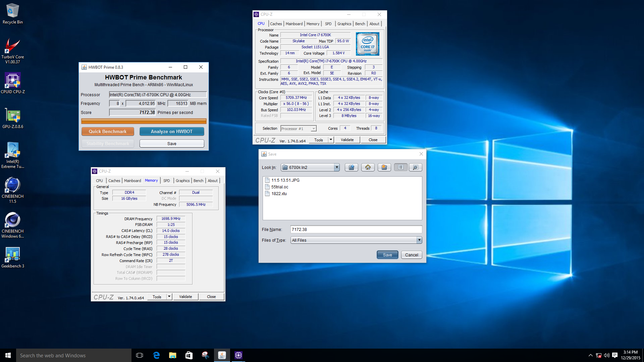Click the Intel Core i7 logo in CPU-Z
Viewport: 644px width, 362px height.
coord(368,44)
